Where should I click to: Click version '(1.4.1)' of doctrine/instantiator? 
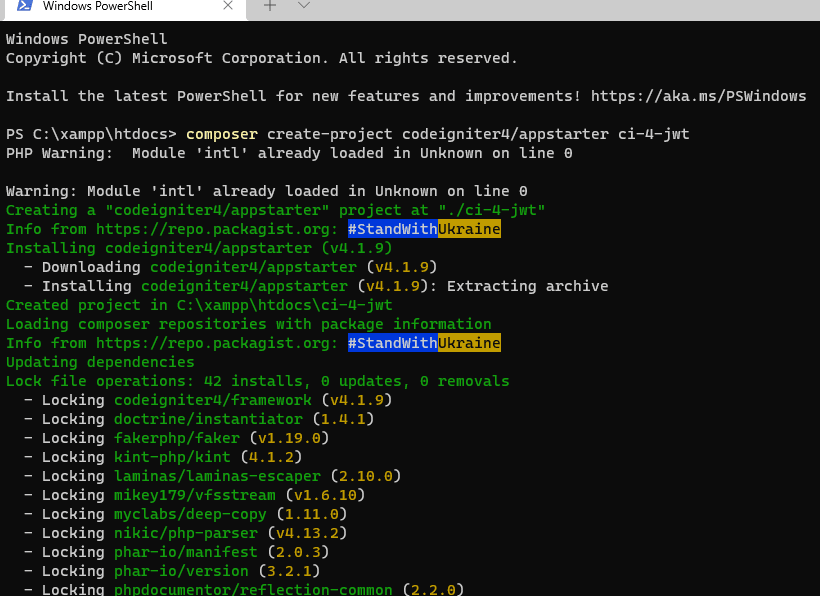(x=343, y=419)
